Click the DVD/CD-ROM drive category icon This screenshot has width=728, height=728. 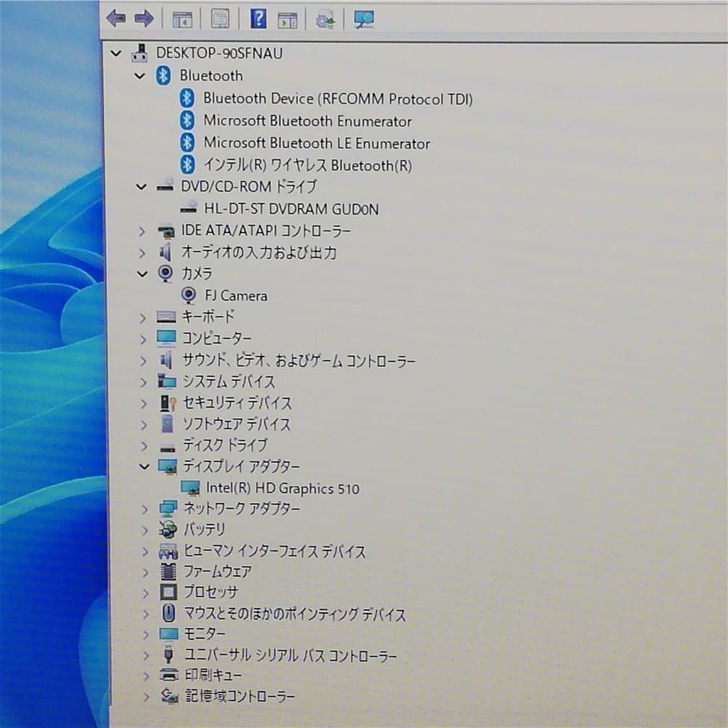click(x=165, y=186)
